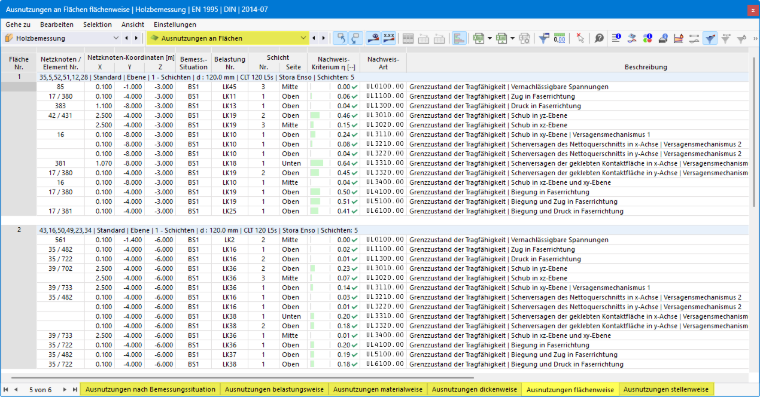The image size is (760, 397).
Task: Click the last gray funnel toolbar icon
Action: 741,38
